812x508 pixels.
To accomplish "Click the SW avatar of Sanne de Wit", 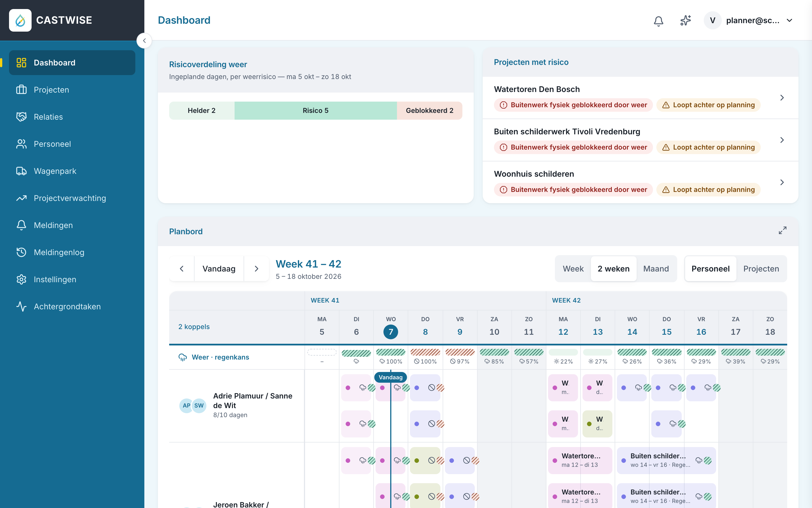I will (199, 406).
